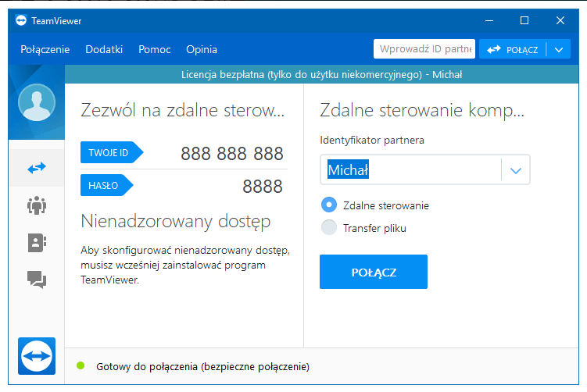This screenshot has height=392, width=587.
Task: Open dropdown arrow next to top POŁĄCZ
Action: coord(559,49)
